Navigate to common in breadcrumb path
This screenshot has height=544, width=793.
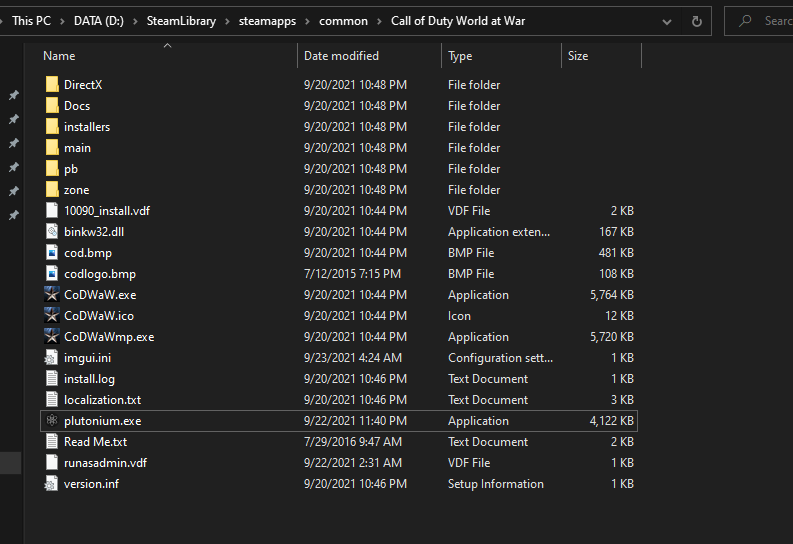click(344, 21)
